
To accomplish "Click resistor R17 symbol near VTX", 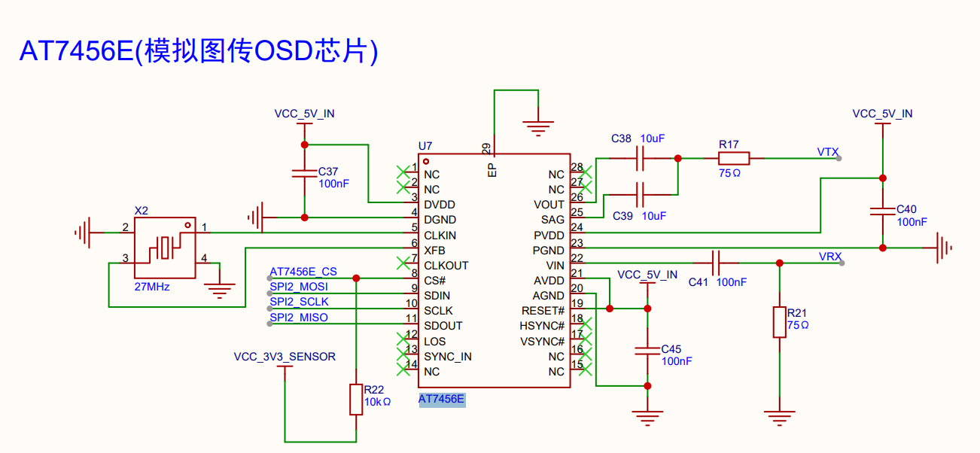I will [733, 158].
